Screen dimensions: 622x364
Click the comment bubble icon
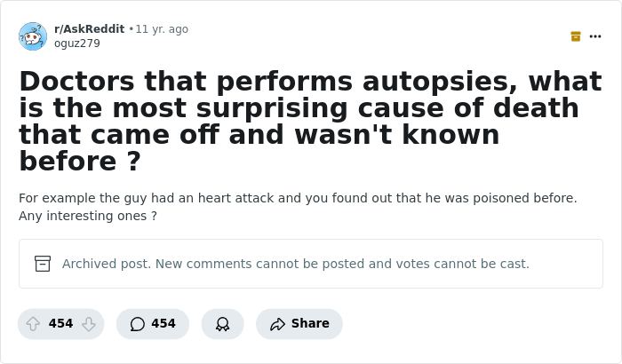click(137, 324)
